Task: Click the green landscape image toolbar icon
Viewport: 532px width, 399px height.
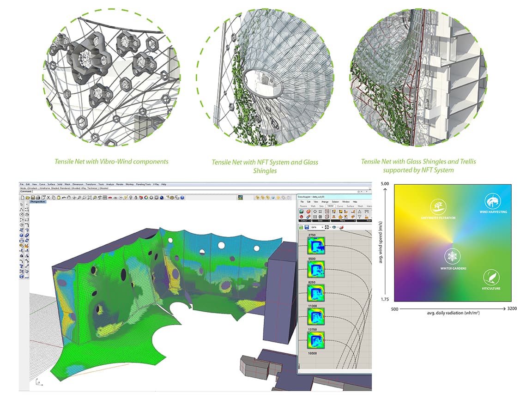Action: click(x=240, y=197)
